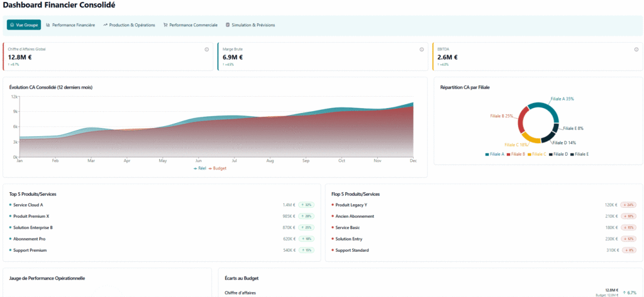The image size is (644, 297).
Task: Click Filiale E 8% donut label
Action: coord(573,128)
